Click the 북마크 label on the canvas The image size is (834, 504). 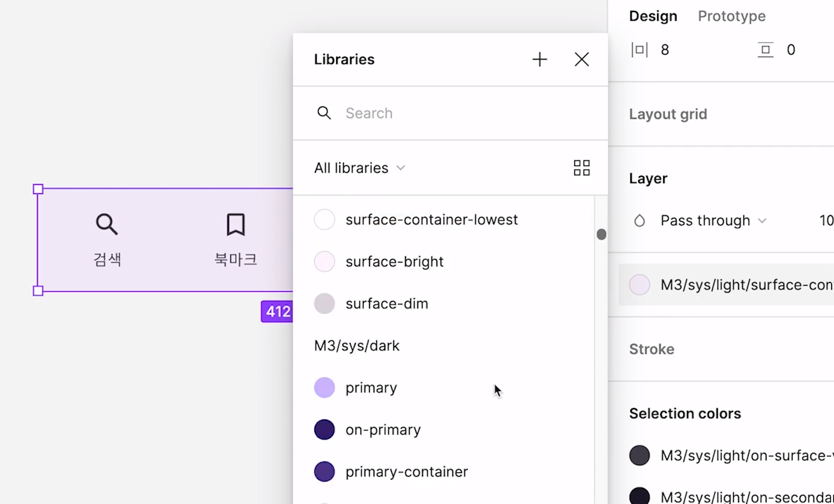click(236, 260)
